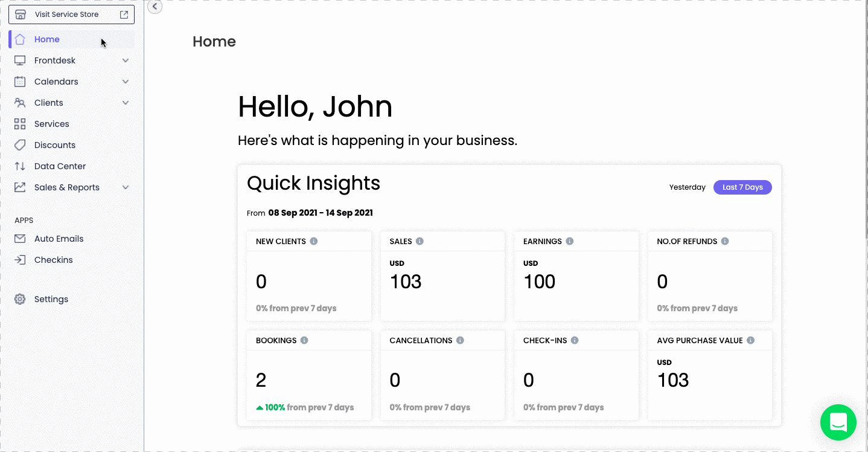The width and height of the screenshot is (868, 452).
Task: Expand the Clients menu
Action: tap(125, 102)
